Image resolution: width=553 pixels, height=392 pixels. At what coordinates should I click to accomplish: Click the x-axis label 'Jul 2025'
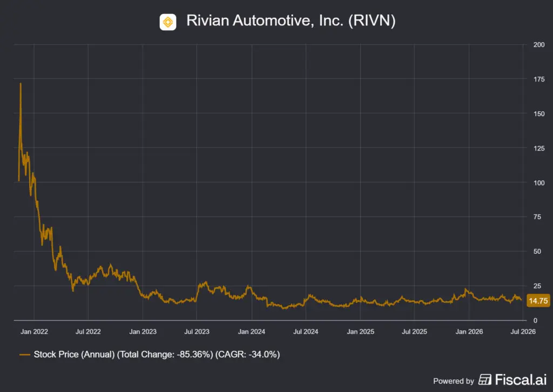pyautogui.click(x=414, y=332)
